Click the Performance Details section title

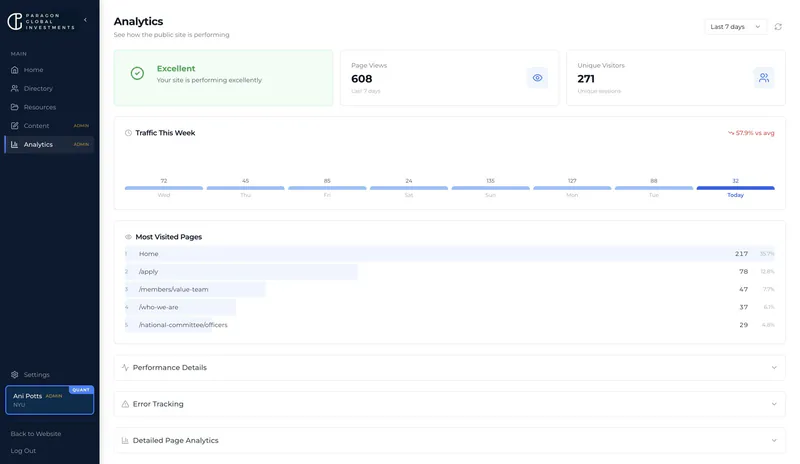169,368
